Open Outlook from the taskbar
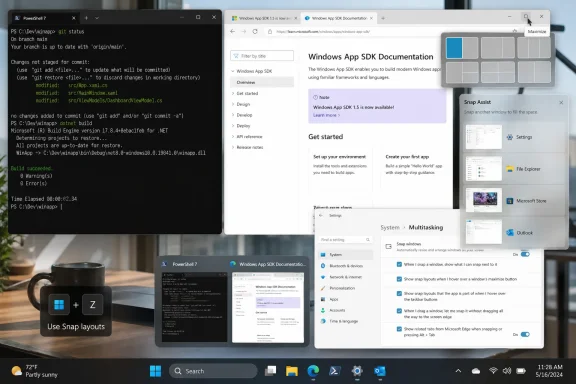 379,371
